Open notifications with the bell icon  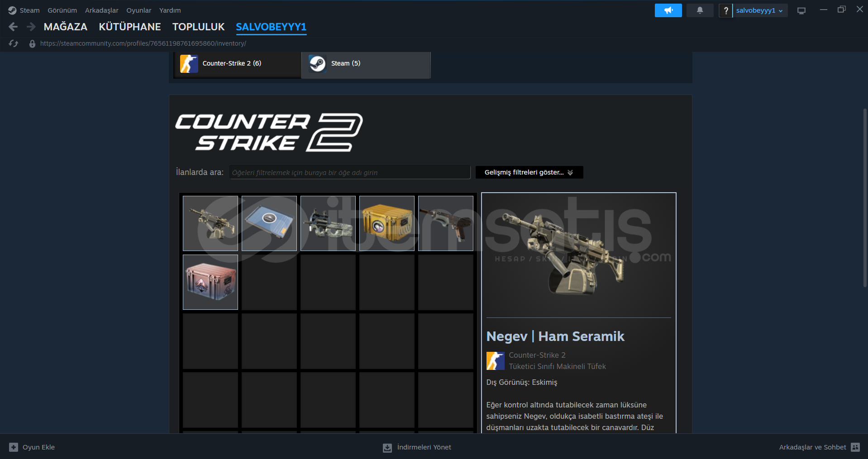tap(700, 10)
